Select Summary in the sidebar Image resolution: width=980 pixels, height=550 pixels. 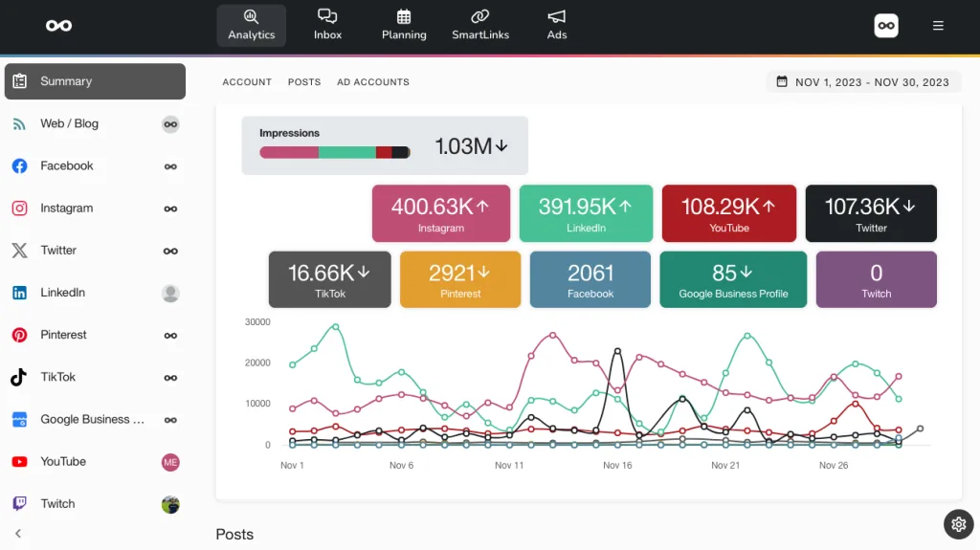tap(95, 81)
